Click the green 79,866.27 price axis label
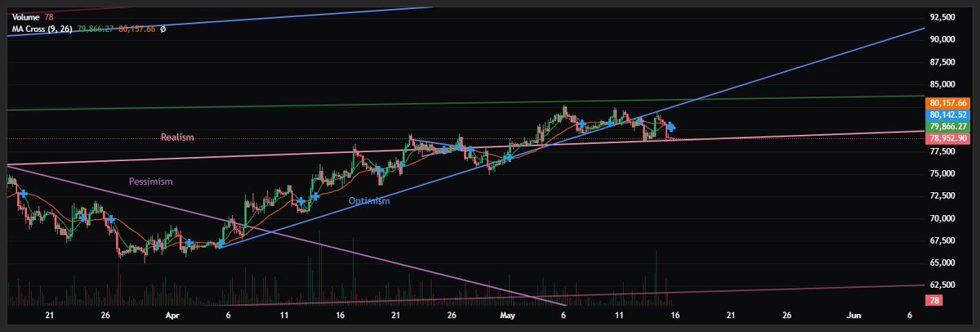 948,128
